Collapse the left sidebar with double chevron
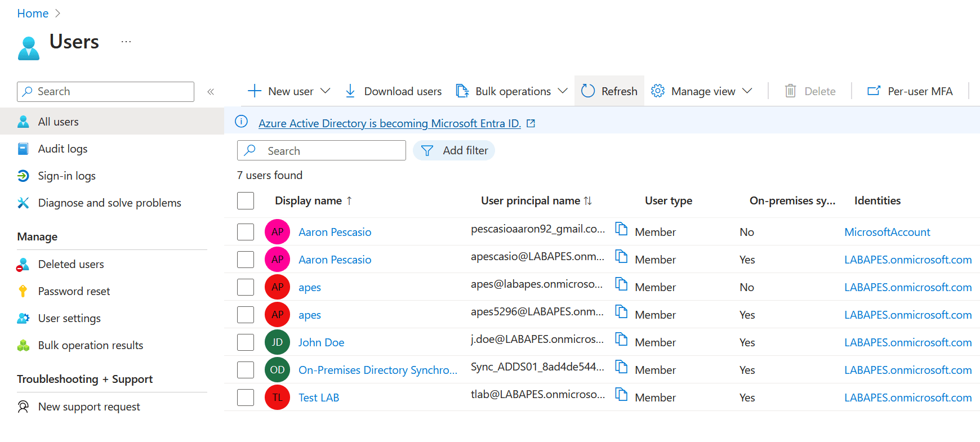 click(211, 92)
